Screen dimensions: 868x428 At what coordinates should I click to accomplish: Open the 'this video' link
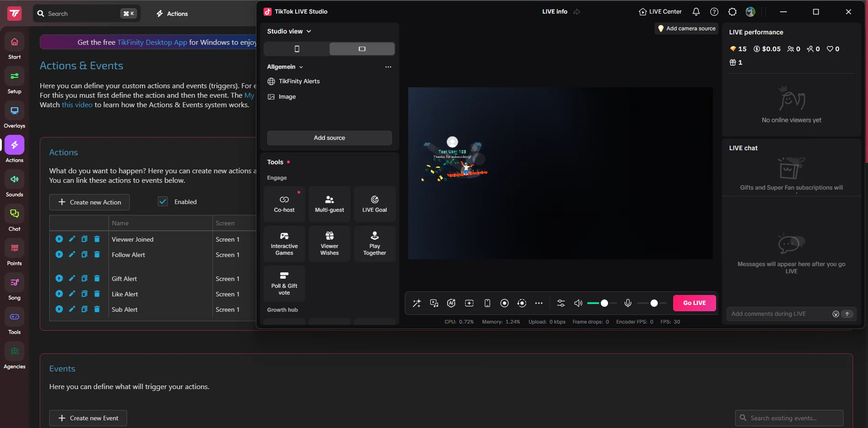[77, 105]
